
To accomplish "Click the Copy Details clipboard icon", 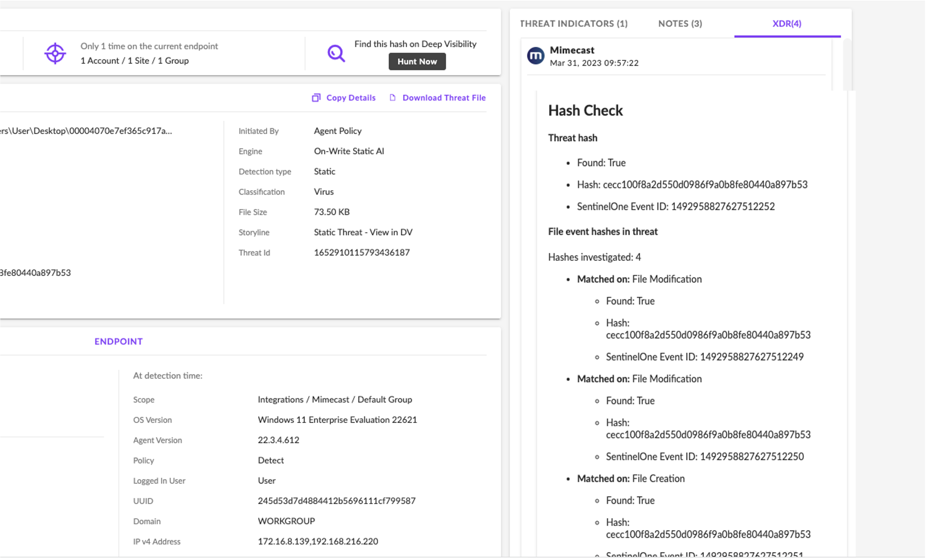I will tap(316, 98).
